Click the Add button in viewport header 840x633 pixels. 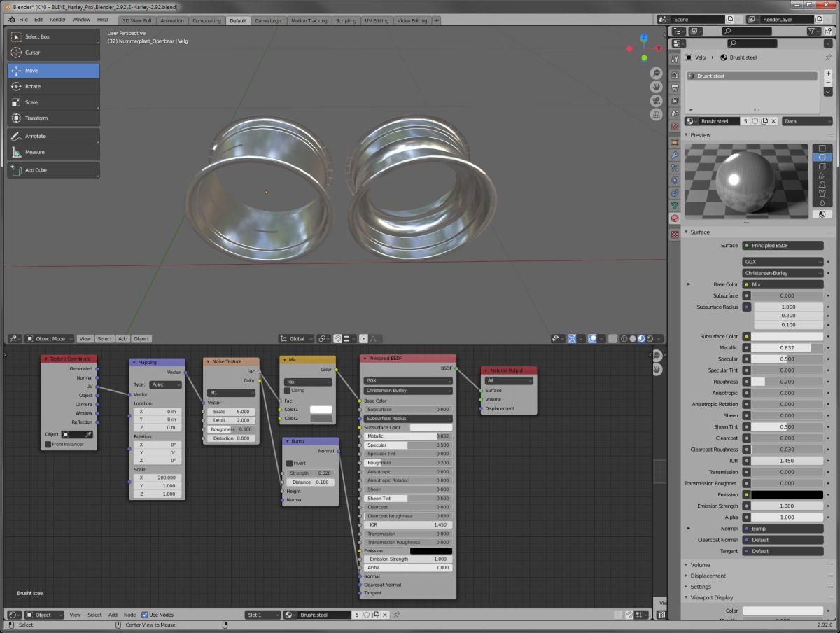(x=122, y=338)
